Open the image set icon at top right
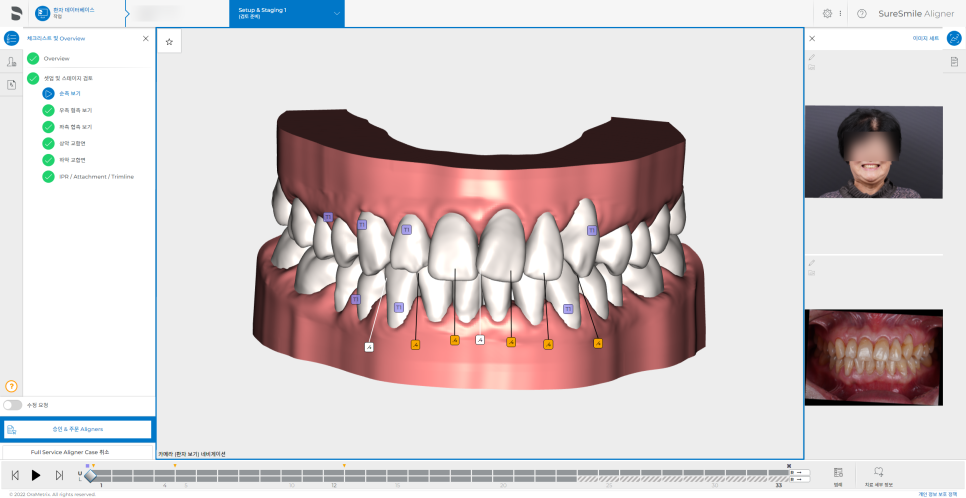Screen dimensions: 966x498 pyautogui.click(x=954, y=38)
